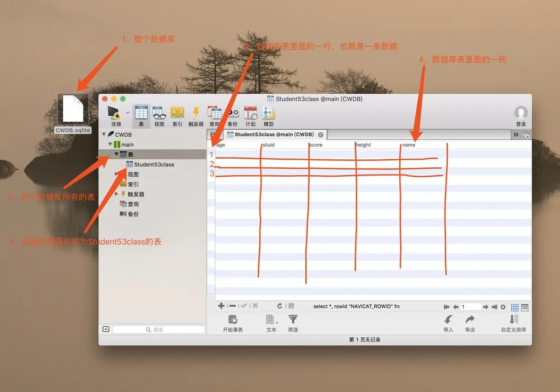Open the 模型 model toolbar icon
This screenshot has width=560, height=392.
pos(268,113)
